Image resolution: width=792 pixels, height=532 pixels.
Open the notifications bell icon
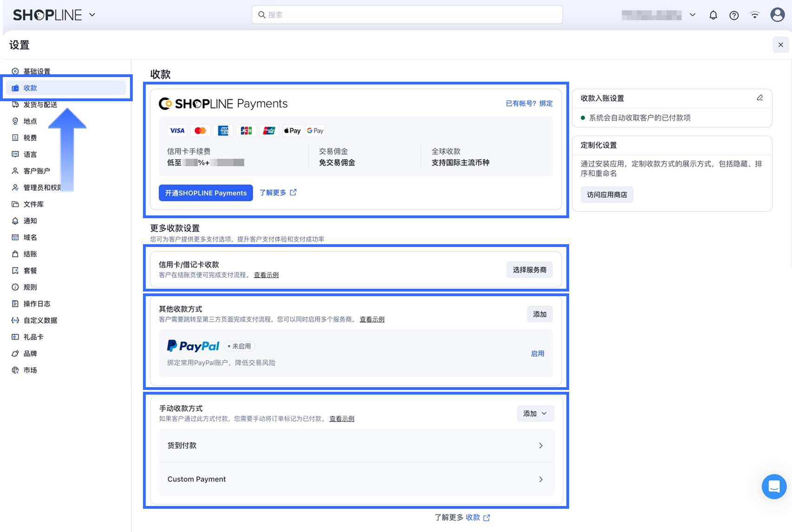713,15
